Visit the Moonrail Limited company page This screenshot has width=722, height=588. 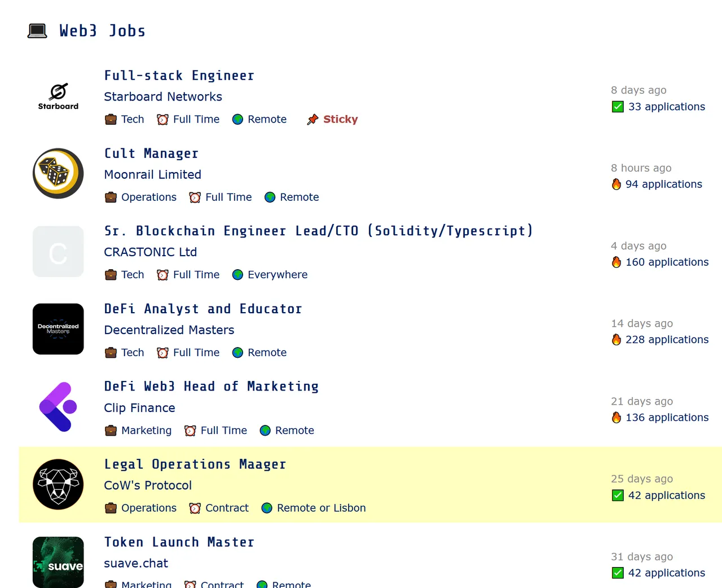[153, 175]
